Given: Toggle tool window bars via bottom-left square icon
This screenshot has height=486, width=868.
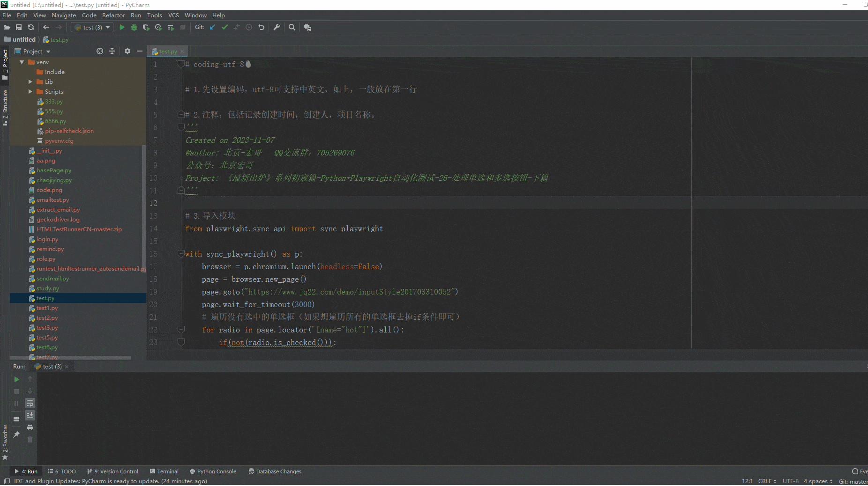Looking at the screenshot, I should coord(7,481).
